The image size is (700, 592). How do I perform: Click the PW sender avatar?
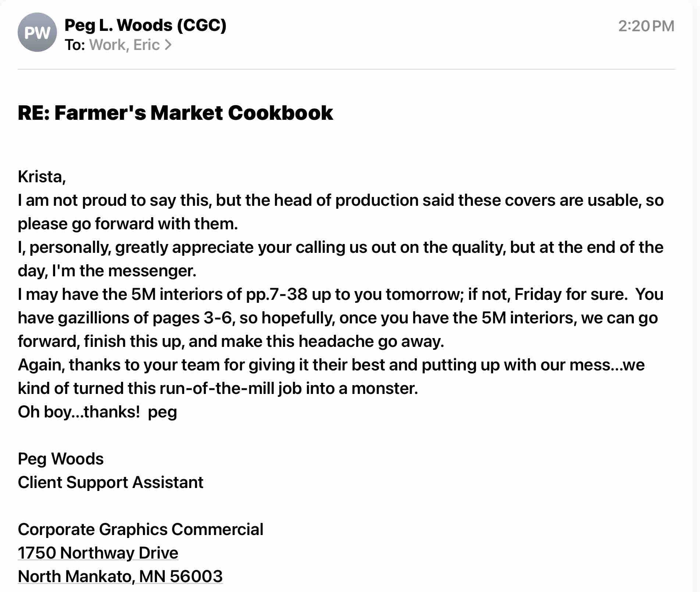coord(37,32)
